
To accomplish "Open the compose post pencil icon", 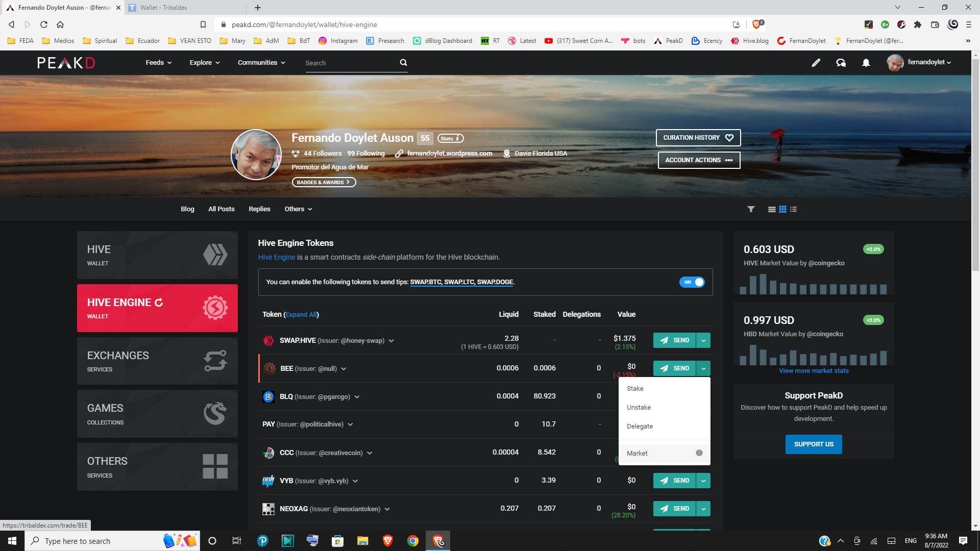I will (816, 63).
